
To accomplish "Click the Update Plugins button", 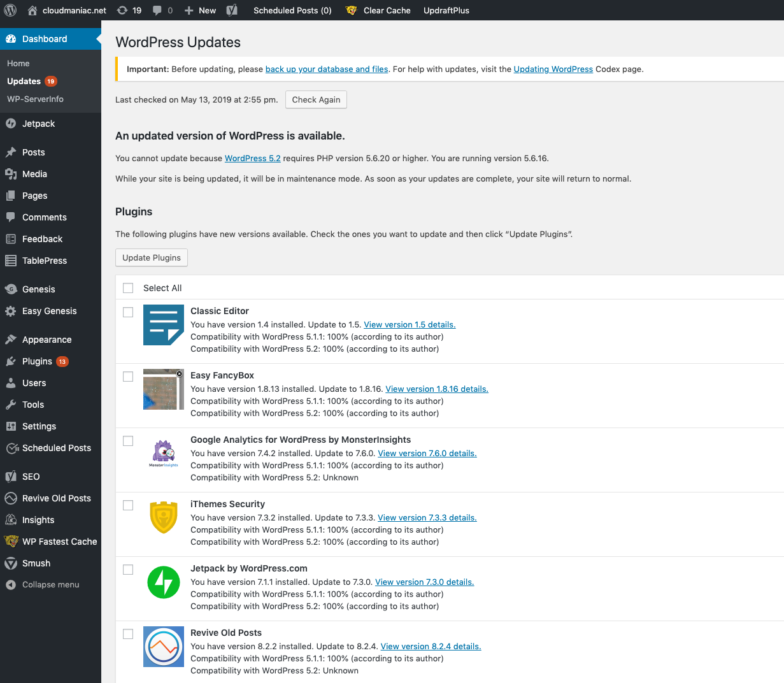I will click(x=152, y=257).
